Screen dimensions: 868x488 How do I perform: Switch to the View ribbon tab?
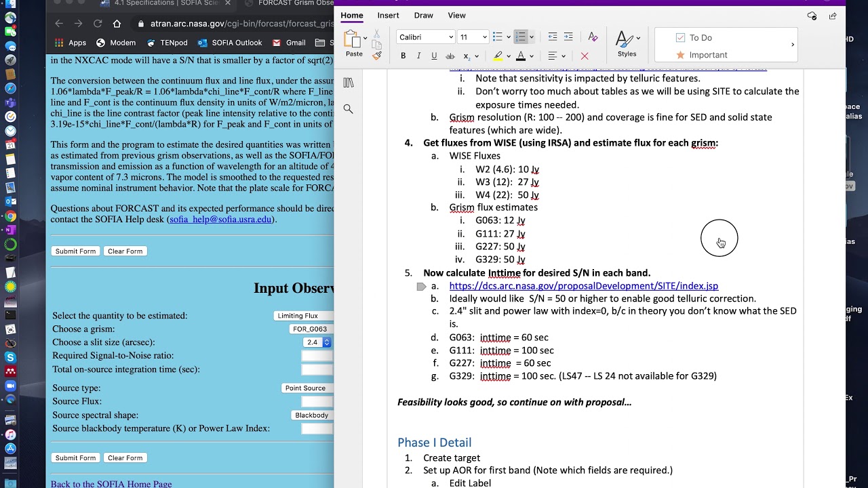pos(457,16)
